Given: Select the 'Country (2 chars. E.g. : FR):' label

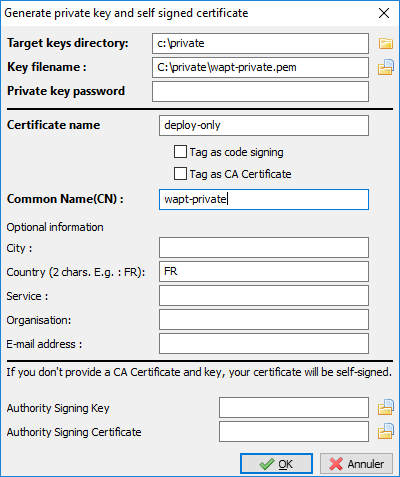Looking at the screenshot, I should [76, 272].
